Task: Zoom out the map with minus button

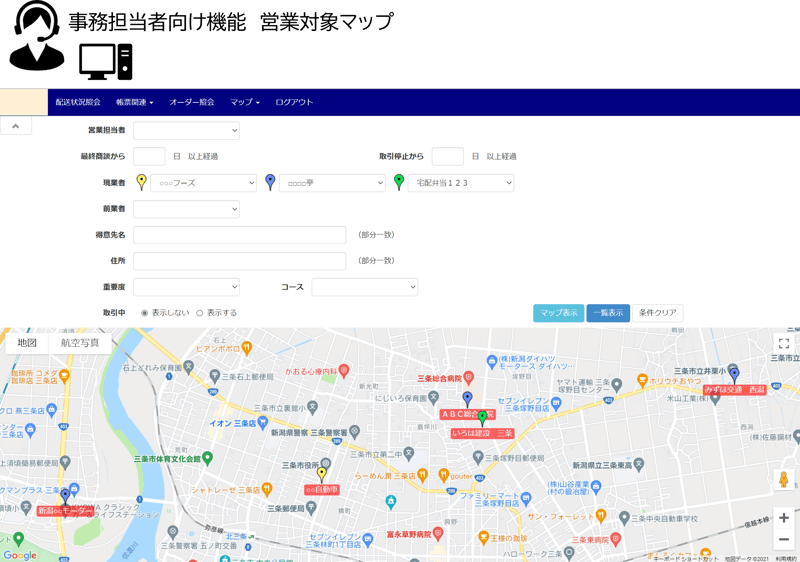Action: 784,539
